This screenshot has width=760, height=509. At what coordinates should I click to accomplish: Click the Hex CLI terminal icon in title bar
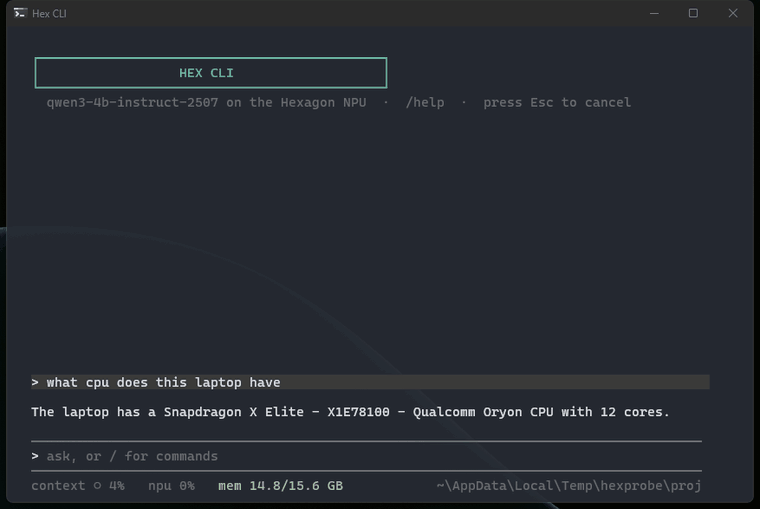coord(20,13)
